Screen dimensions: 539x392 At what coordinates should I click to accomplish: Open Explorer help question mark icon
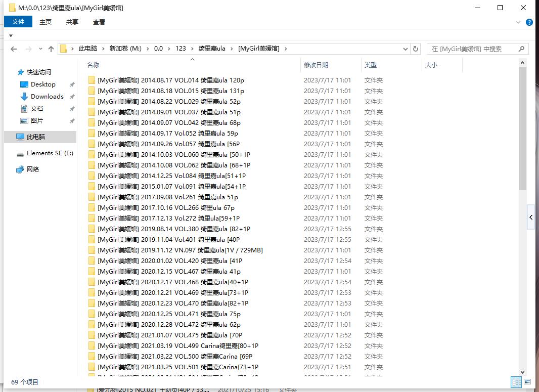point(529,22)
